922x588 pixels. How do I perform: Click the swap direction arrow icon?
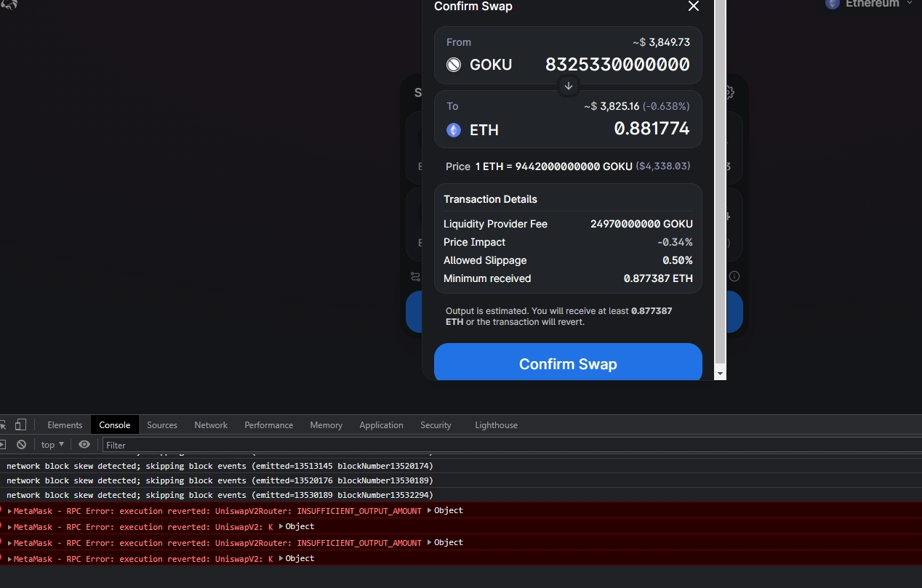point(568,86)
